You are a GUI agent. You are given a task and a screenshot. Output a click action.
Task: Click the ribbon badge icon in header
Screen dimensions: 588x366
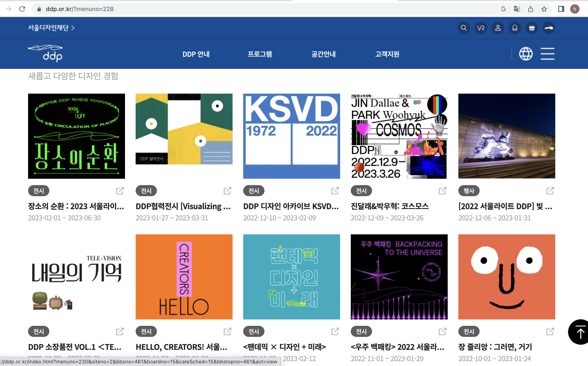click(515, 28)
